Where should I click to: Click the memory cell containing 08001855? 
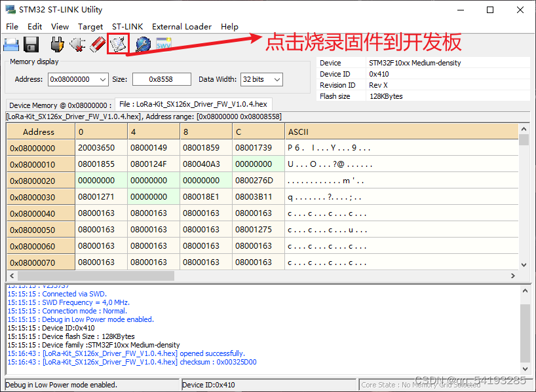click(101, 164)
